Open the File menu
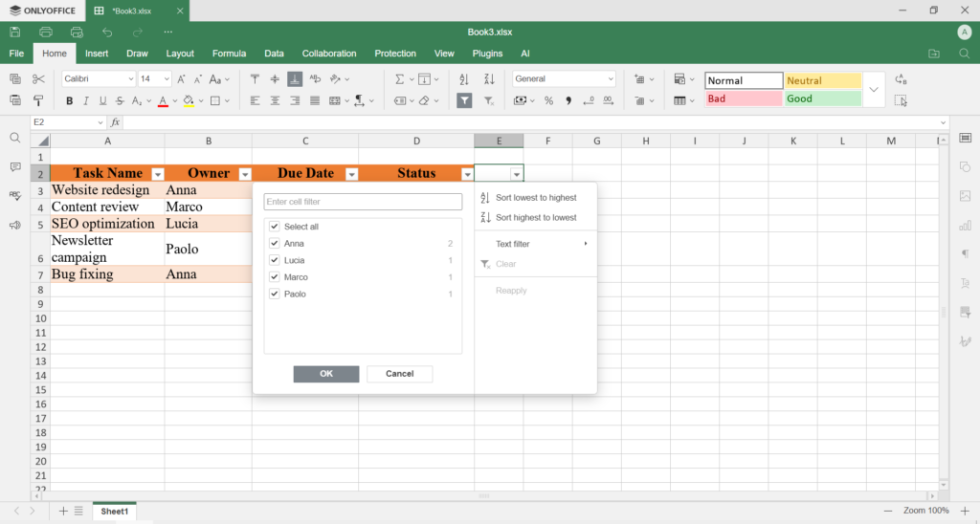The height and width of the screenshot is (524, 980). coord(17,54)
